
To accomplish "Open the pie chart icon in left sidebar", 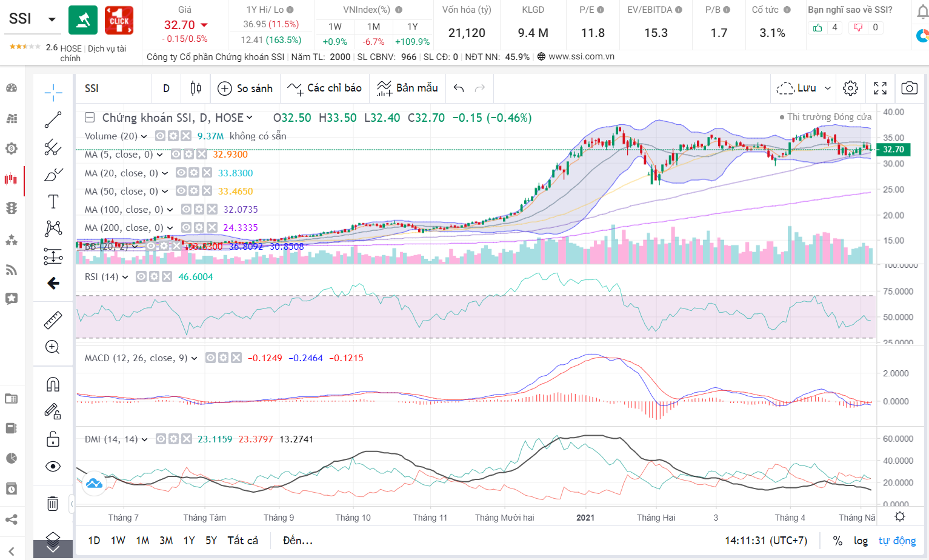I will (x=12, y=458).
